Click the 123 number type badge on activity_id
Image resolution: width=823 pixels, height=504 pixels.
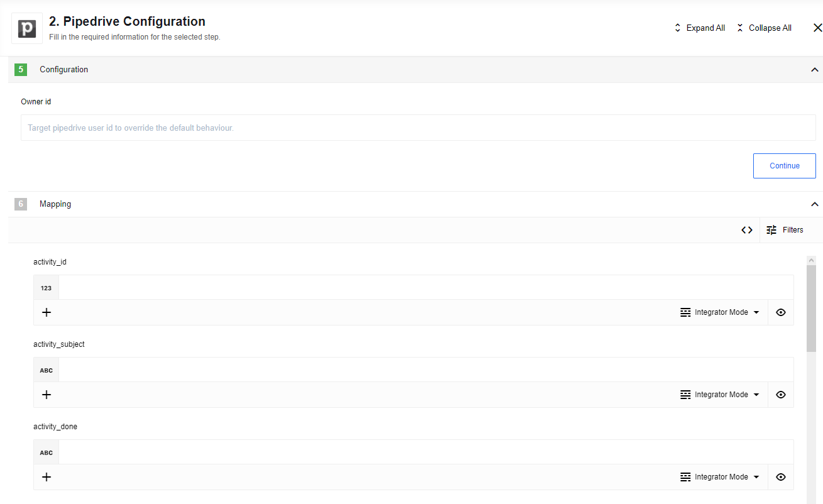click(47, 288)
